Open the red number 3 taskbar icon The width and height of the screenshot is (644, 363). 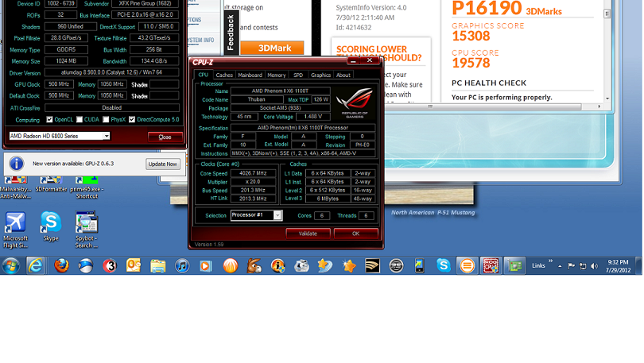(110, 266)
